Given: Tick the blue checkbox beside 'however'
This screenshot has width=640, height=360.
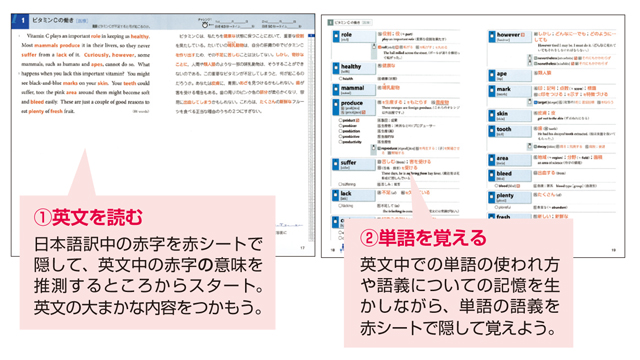Looking at the screenshot, I should tap(492, 37).
